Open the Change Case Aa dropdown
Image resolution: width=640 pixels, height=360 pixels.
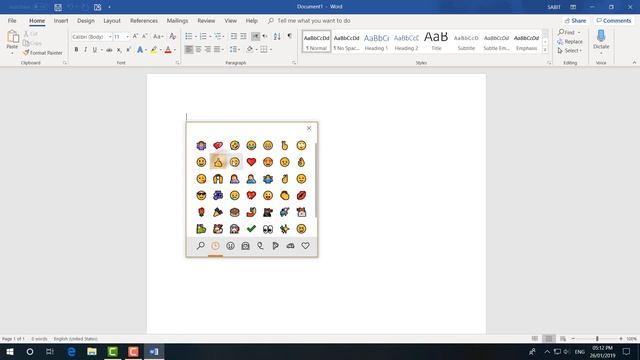pyautogui.click(x=158, y=37)
